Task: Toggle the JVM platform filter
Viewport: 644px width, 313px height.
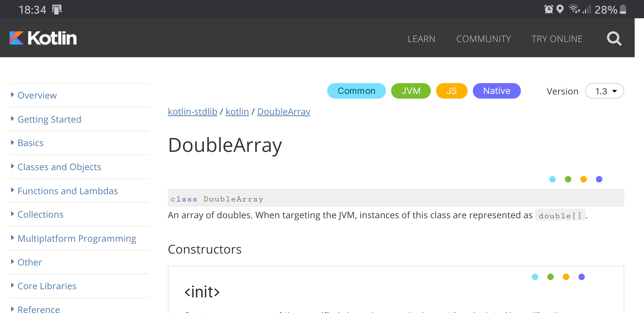Action: coord(411,91)
